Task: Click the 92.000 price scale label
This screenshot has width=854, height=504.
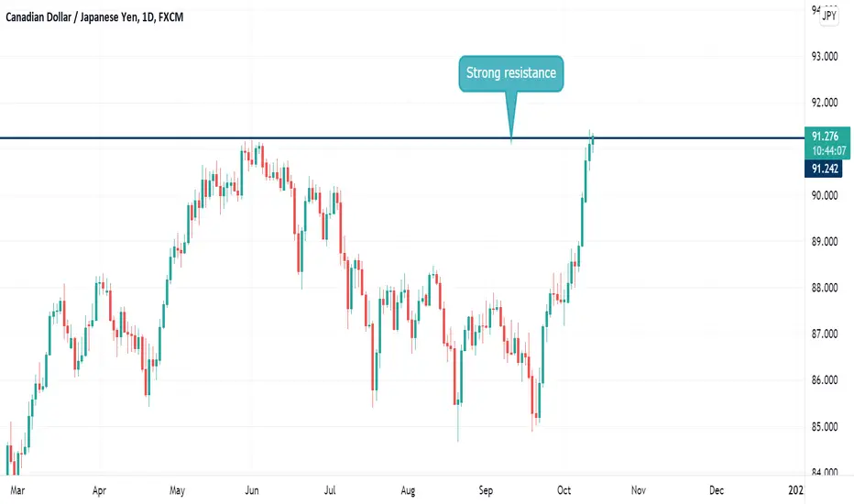Action: point(825,103)
